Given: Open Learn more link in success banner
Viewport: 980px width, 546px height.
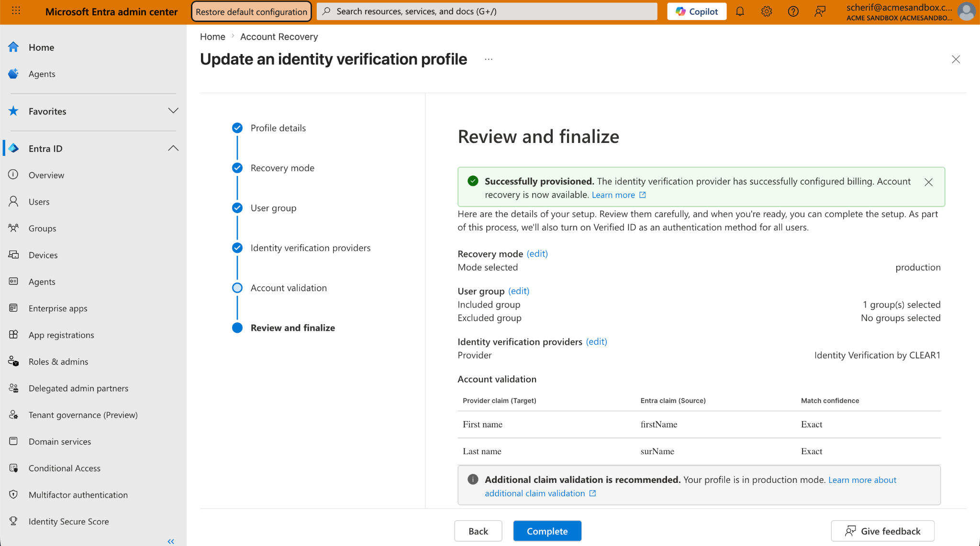Looking at the screenshot, I should tap(619, 195).
